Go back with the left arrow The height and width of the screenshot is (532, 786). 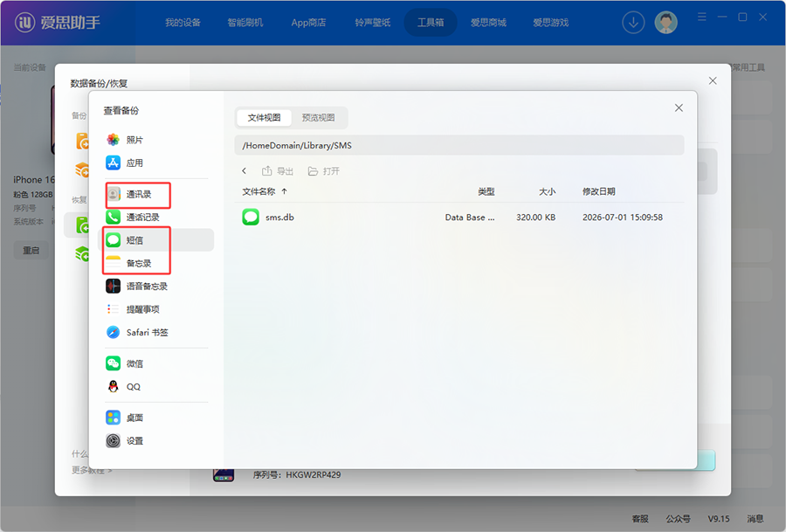click(x=245, y=171)
